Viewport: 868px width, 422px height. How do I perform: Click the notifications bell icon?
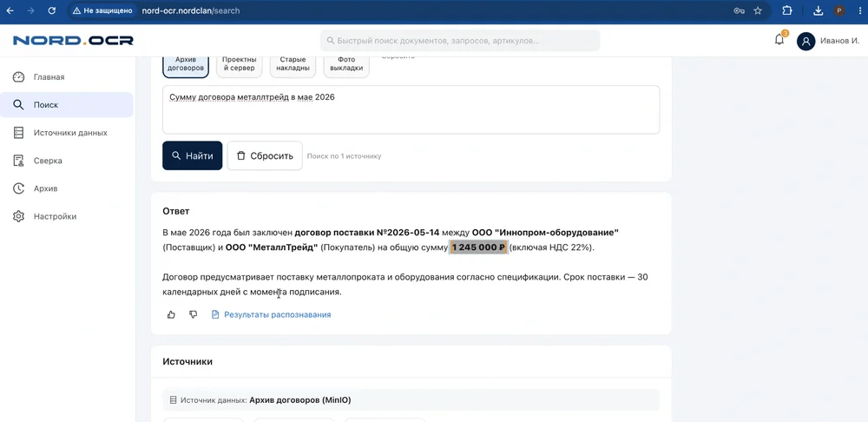coord(779,40)
